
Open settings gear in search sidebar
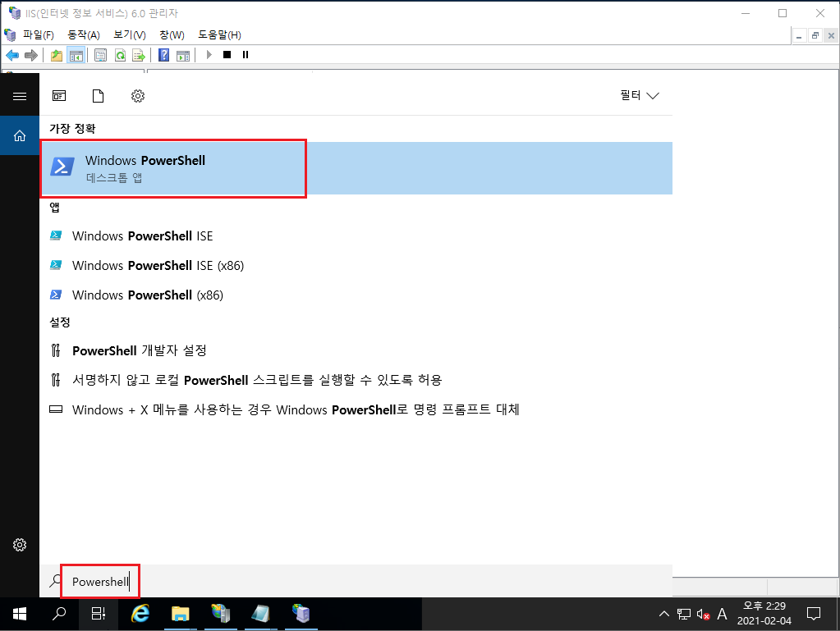tap(20, 545)
